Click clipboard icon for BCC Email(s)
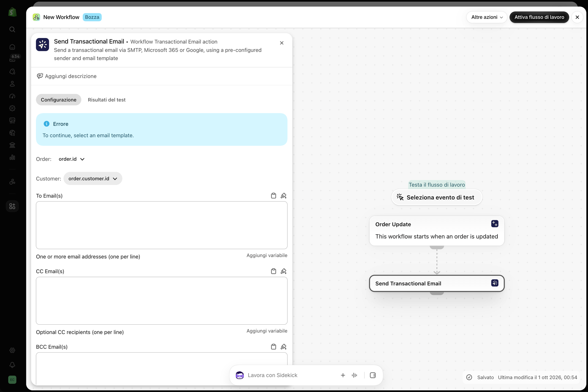The image size is (588, 392). [x=273, y=347]
